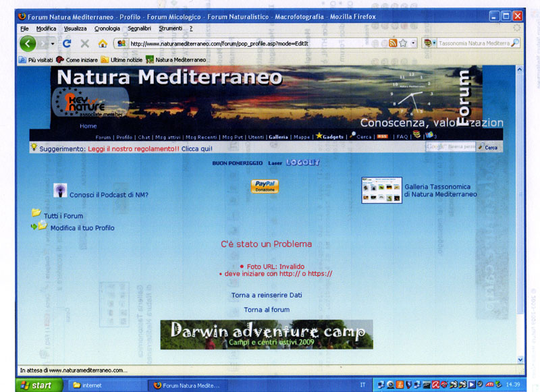The height and width of the screenshot is (392, 540).
Task: Open the Galleria Tassonomica thumbnail
Action: click(x=381, y=190)
